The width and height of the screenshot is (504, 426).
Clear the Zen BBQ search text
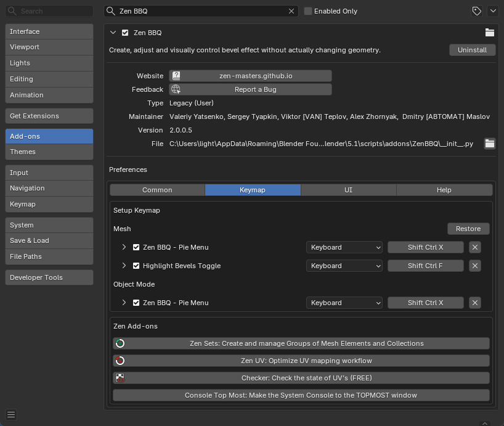[x=291, y=11]
